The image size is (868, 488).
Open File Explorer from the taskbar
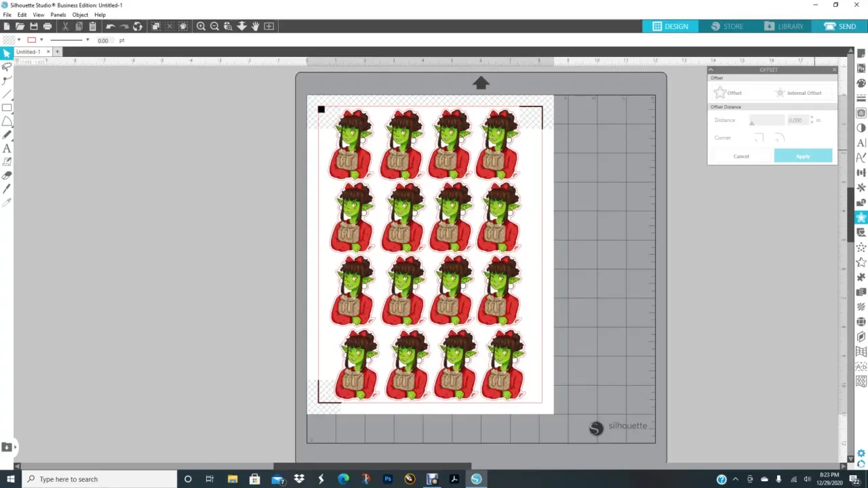233,479
